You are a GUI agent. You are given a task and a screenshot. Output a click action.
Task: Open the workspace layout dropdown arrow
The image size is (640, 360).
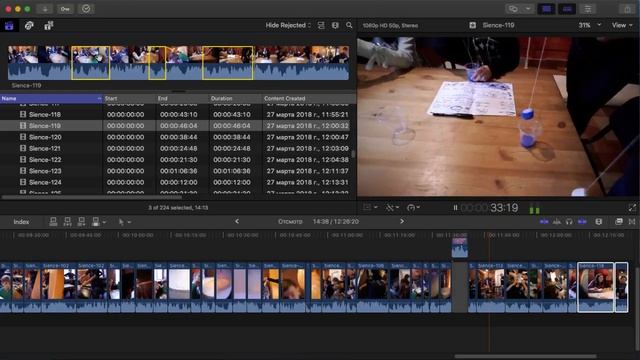pos(528,9)
